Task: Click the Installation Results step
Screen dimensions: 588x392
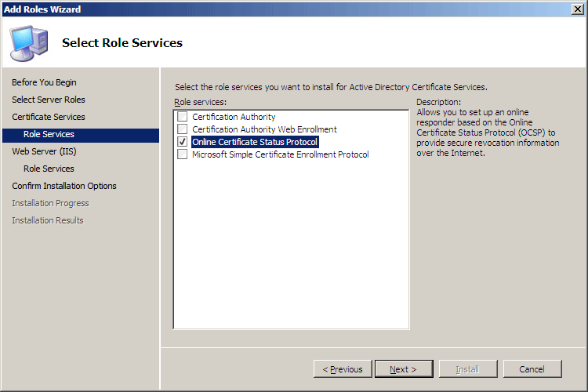Action: click(48, 220)
